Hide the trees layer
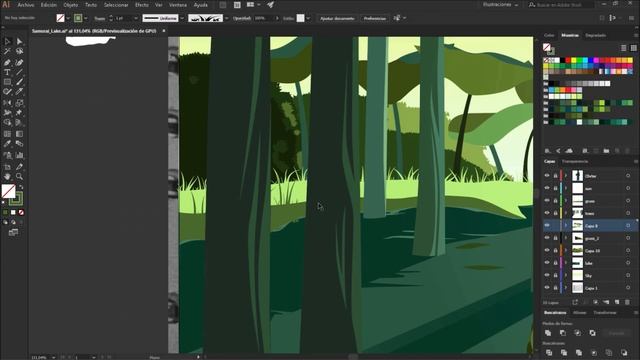This screenshot has height=360, width=640. click(x=547, y=213)
